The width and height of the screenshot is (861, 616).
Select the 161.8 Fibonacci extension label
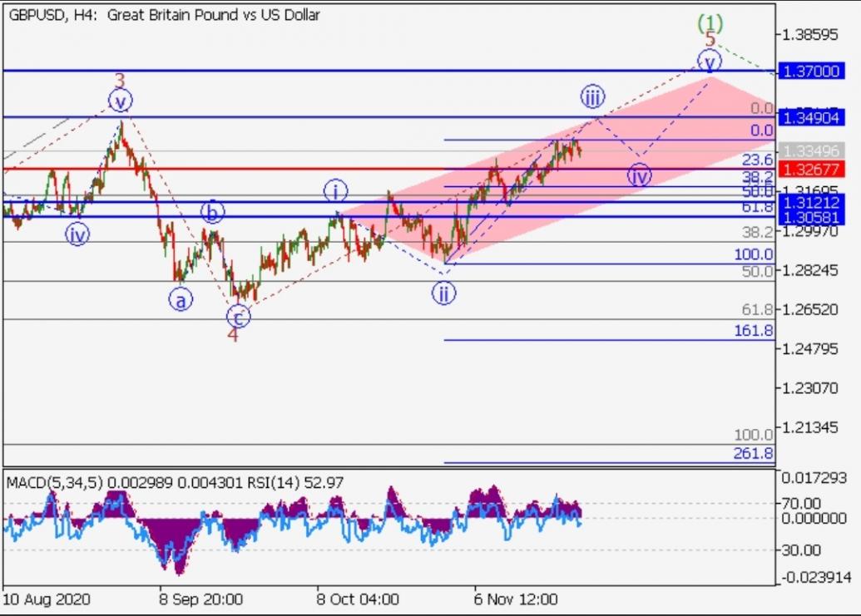[753, 331]
